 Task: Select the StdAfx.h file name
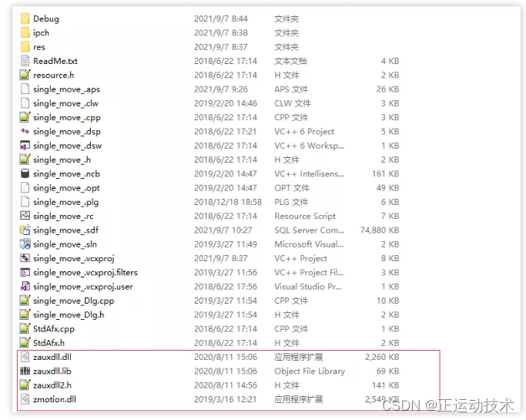[49, 343]
